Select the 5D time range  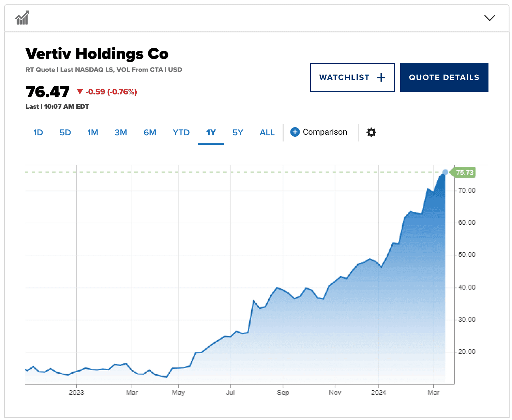(65, 132)
